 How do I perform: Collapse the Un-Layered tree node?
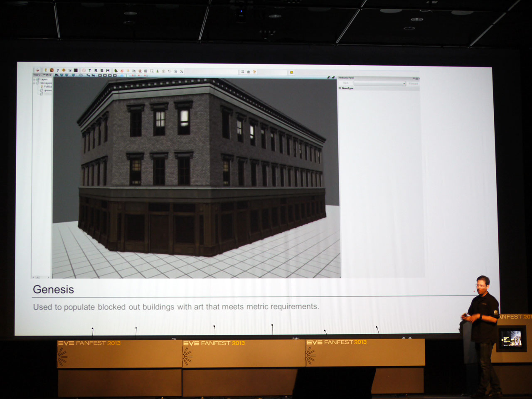pos(34,83)
